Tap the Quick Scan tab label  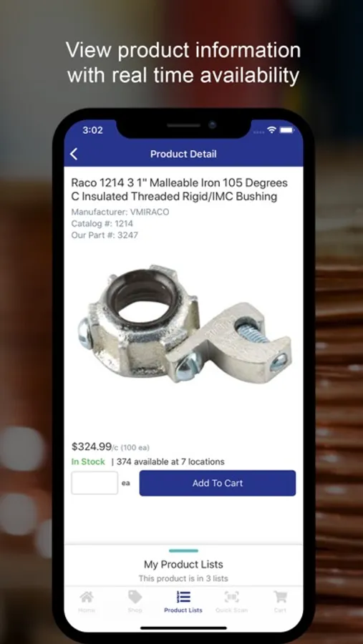[x=231, y=610]
